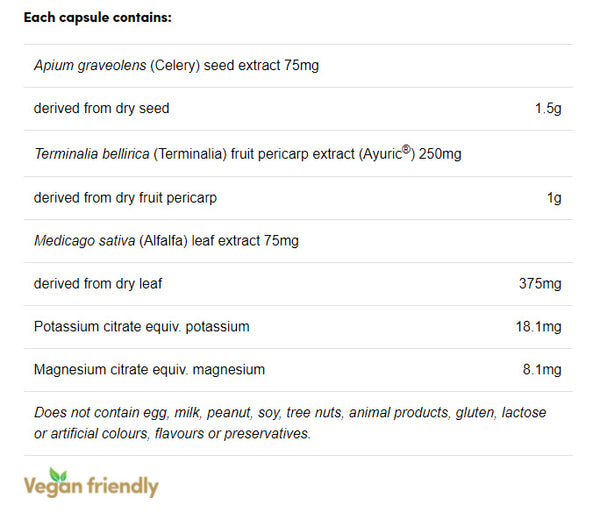Select the Apium graveolens celery seed row
600x519 pixels.
[176, 65]
